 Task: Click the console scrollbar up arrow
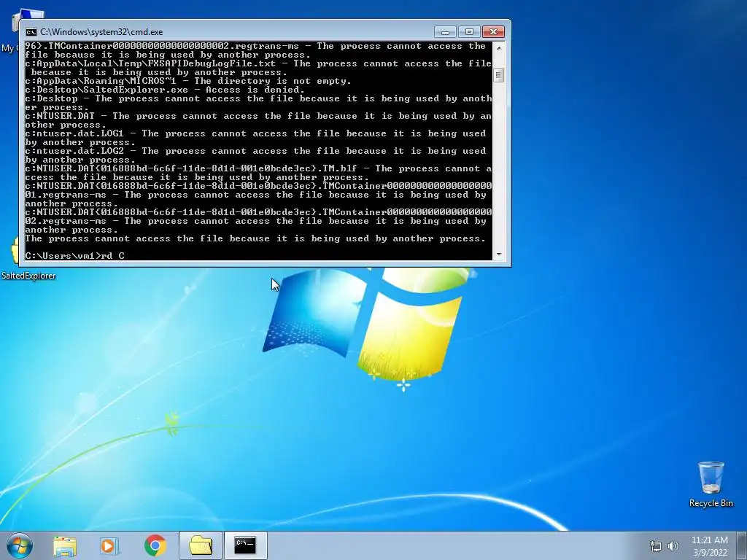point(499,47)
